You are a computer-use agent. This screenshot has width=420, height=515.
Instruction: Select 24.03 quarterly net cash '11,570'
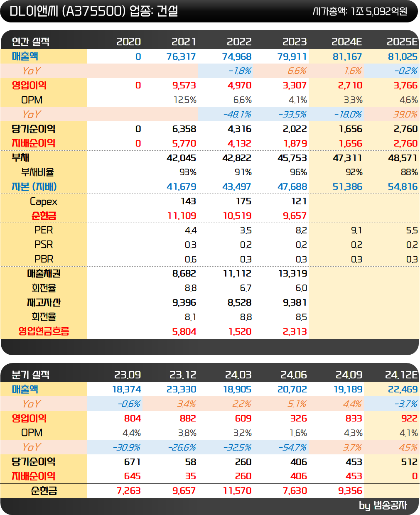coord(237,490)
